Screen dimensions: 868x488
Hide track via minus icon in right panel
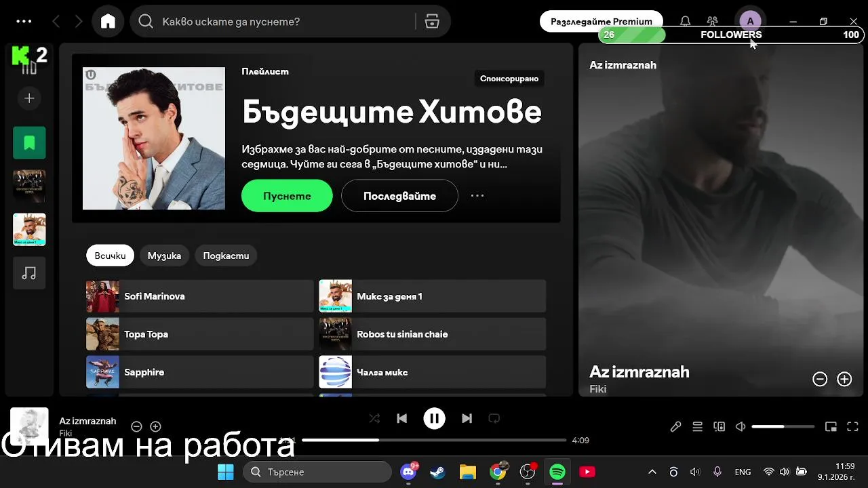click(x=820, y=380)
